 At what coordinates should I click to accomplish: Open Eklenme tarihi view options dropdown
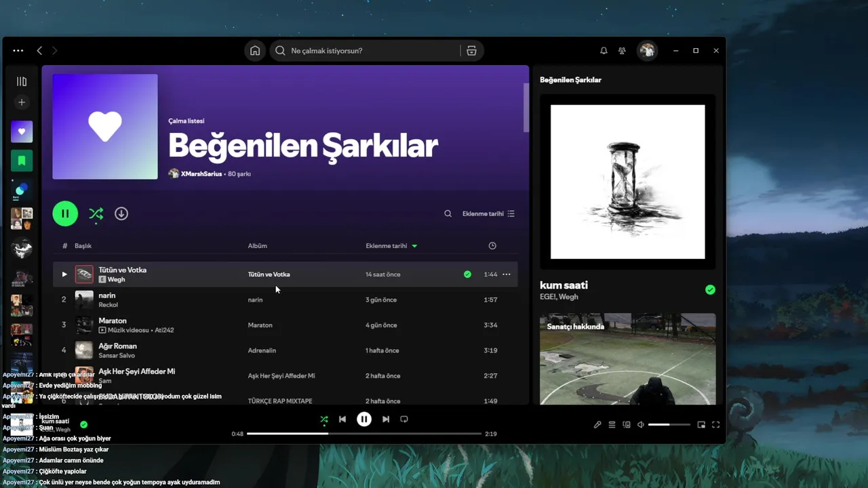(488, 213)
